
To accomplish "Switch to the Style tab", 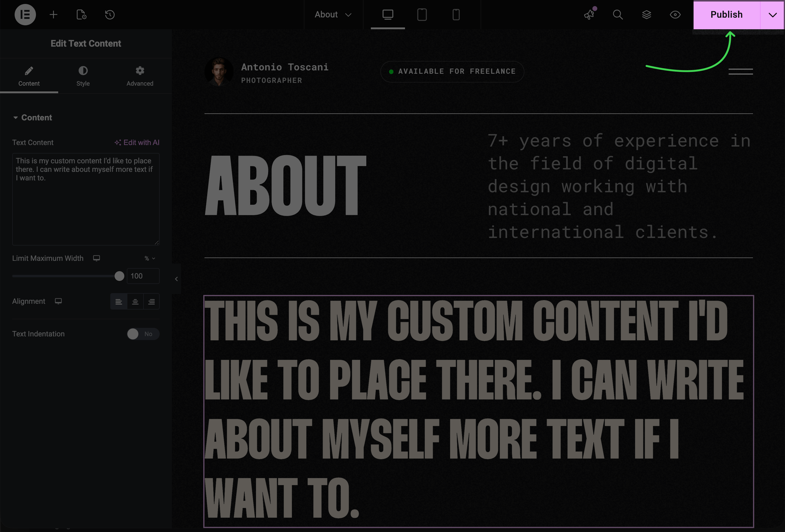I will pos(83,76).
